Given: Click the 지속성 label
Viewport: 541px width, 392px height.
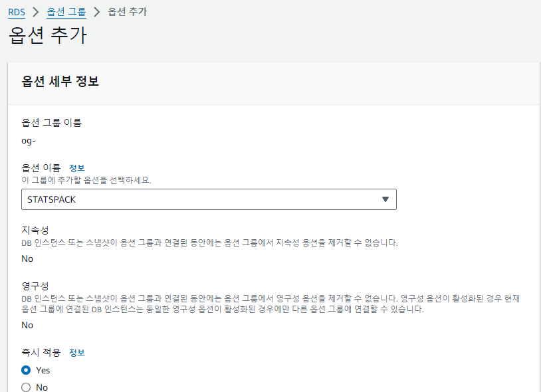Looking at the screenshot, I should pyautogui.click(x=35, y=230).
